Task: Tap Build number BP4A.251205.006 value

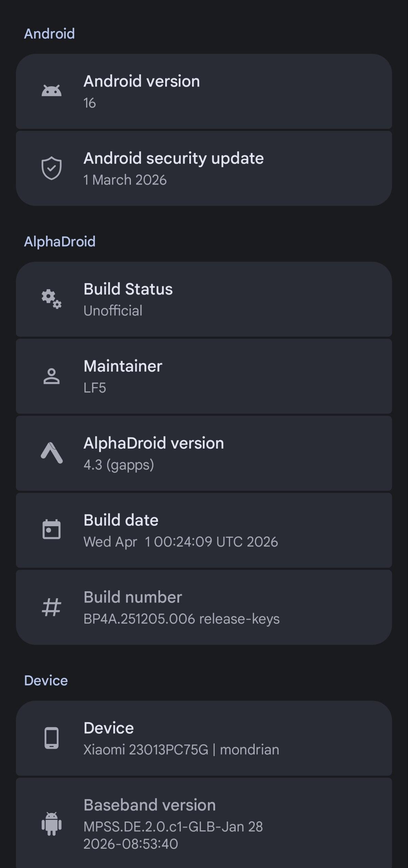Action: pyautogui.click(x=181, y=619)
